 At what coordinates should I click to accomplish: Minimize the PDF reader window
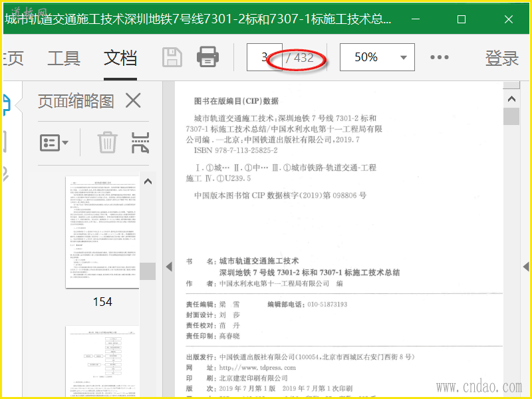415,19
